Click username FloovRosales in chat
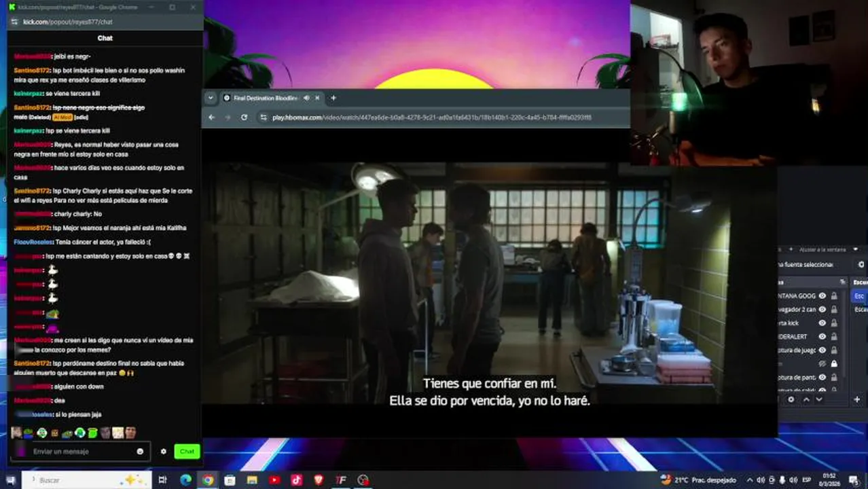Screen dimensions: 868x489 (34, 242)
